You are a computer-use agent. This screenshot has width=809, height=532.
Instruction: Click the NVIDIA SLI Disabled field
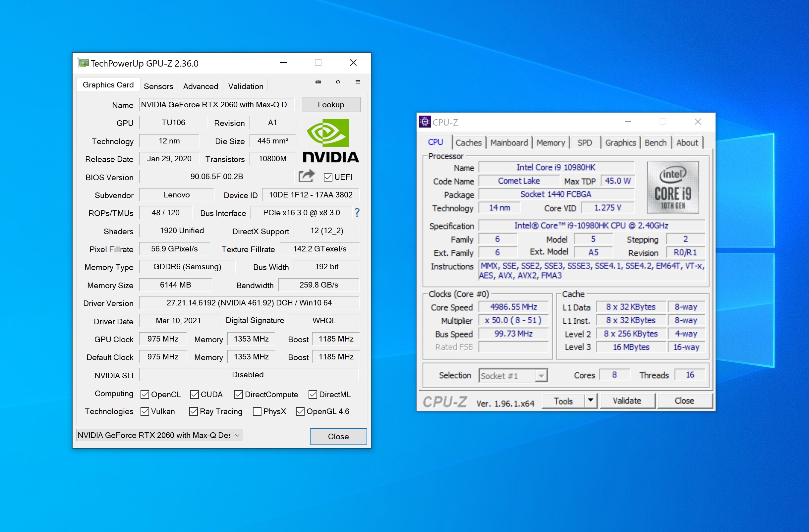click(249, 375)
